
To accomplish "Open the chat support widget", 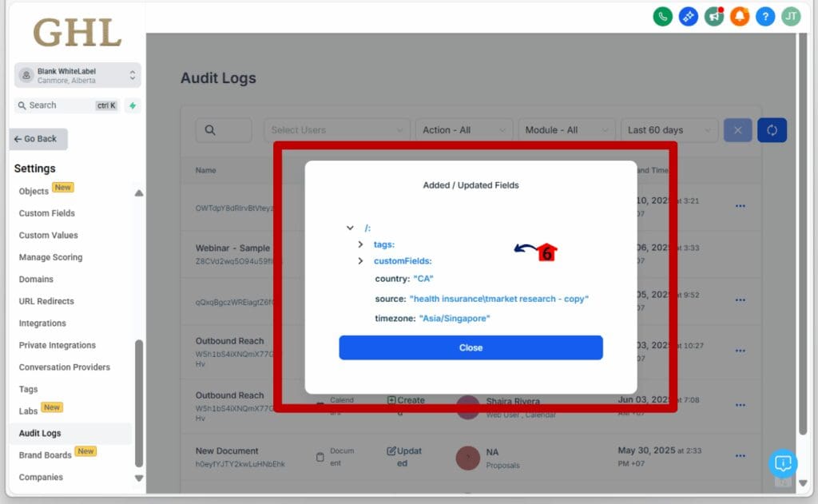I will [783, 463].
